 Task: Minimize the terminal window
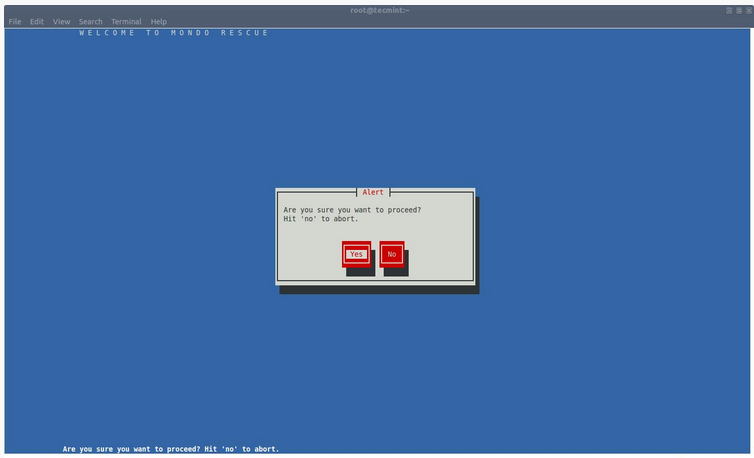(x=729, y=10)
